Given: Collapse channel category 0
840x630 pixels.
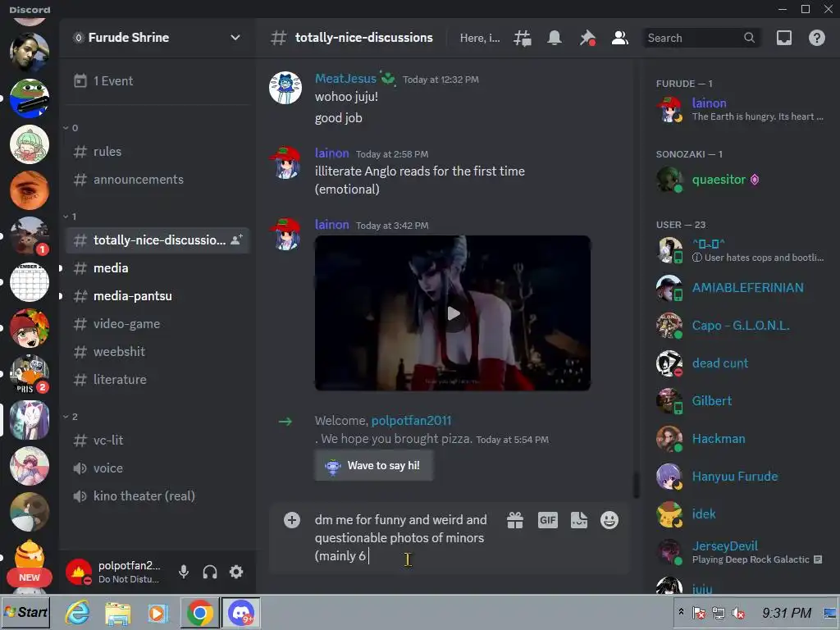Looking at the screenshot, I should coord(71,127).
